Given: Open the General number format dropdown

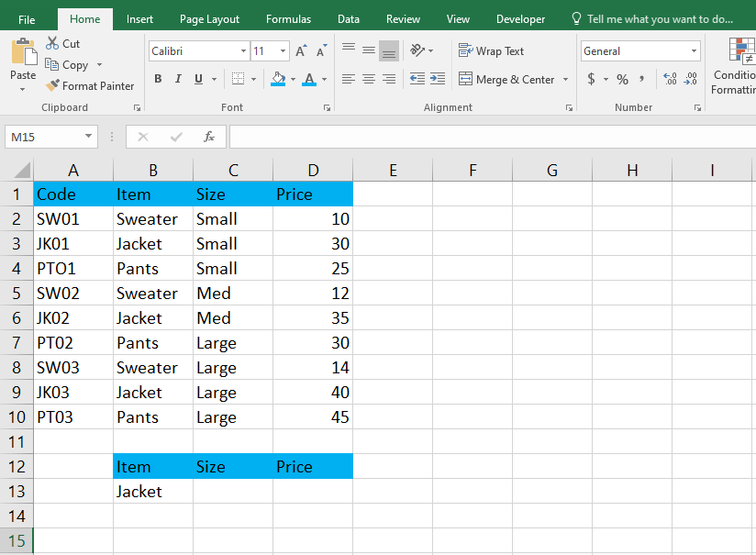Looking at the screenshot, I should tap(694, 51).
